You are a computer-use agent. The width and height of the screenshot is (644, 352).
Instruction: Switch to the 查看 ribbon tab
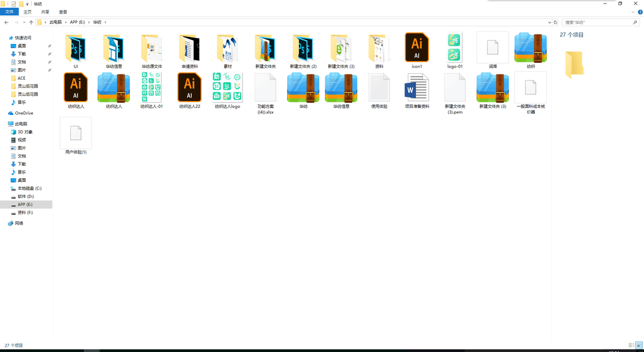pos(63,12)
